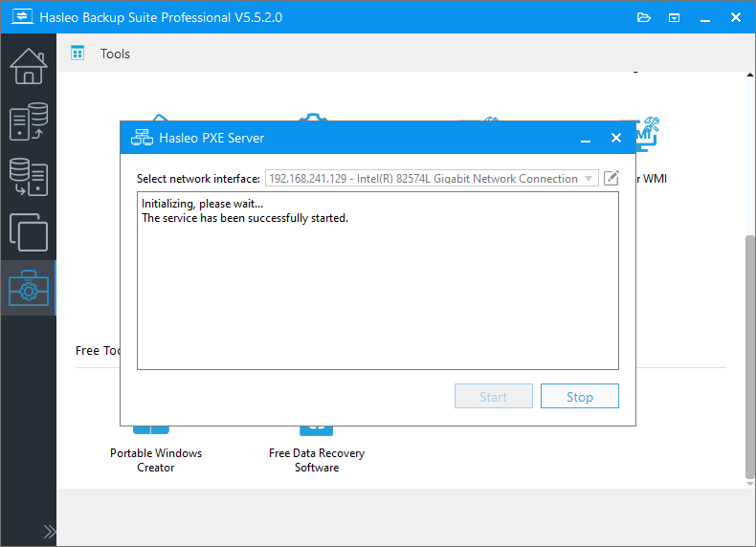Open the Home page from the sidebar

pyautogui.click(x=29, y=66)
